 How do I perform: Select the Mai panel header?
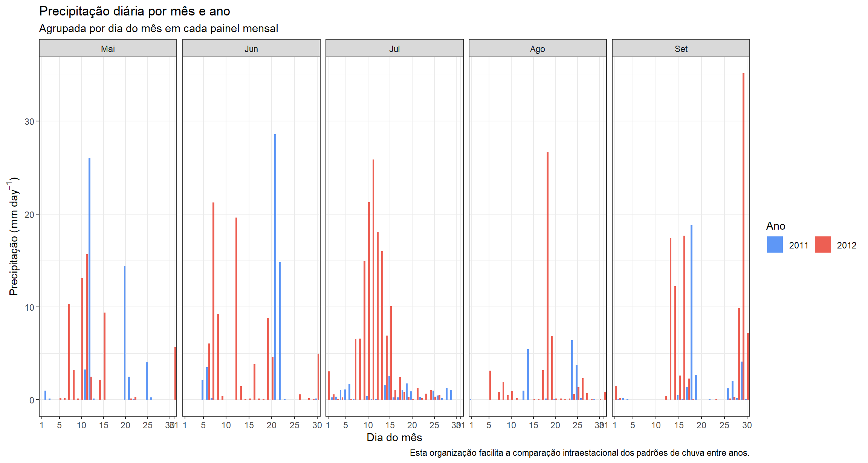pyautogui.click(x=108, y=49)
